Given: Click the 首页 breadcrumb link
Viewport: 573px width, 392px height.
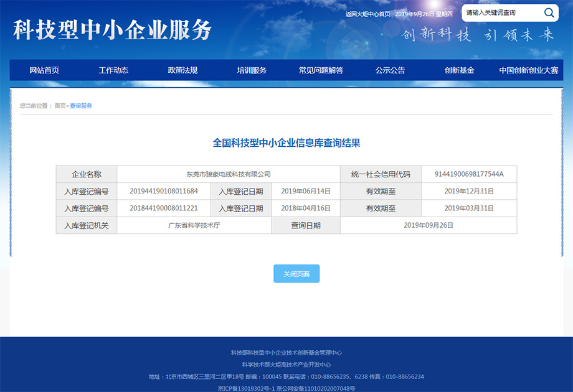Looking at the screenshot, I should [x=61, y=105].
